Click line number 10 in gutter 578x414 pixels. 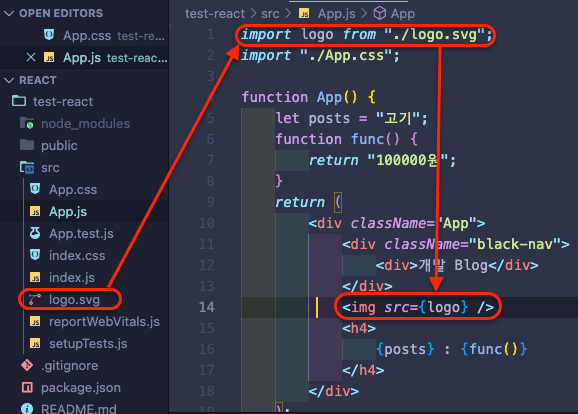[206, 223]
